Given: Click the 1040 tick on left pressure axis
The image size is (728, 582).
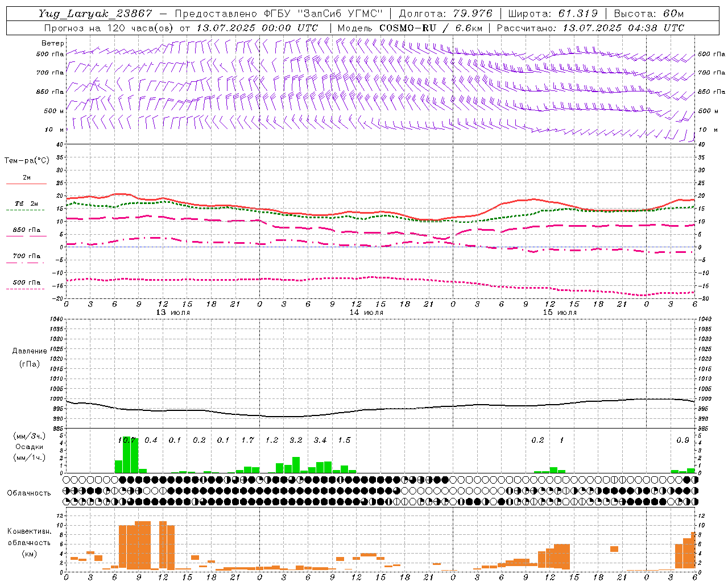Looking at the screenshot, I should [55, 319].
